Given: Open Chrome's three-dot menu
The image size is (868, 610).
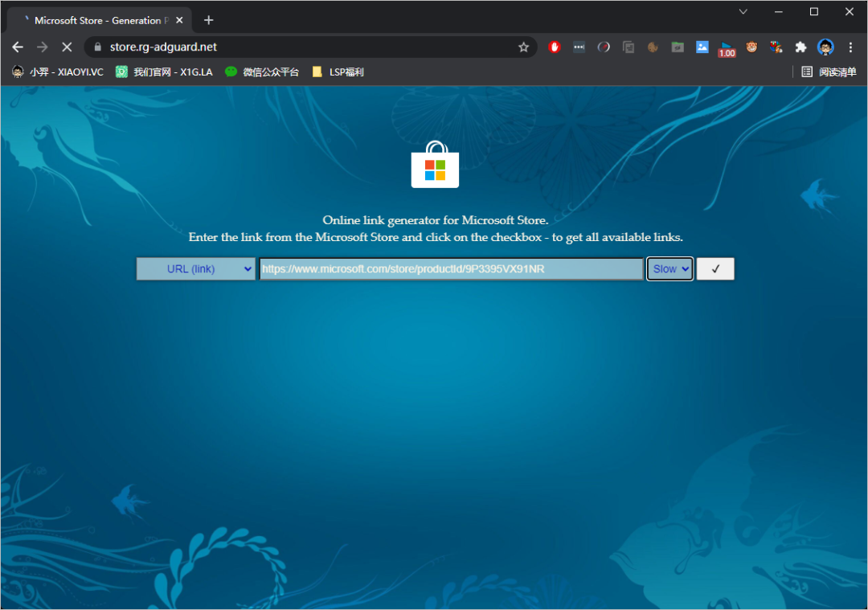Looking at the screenshot, I should point(850,47).
